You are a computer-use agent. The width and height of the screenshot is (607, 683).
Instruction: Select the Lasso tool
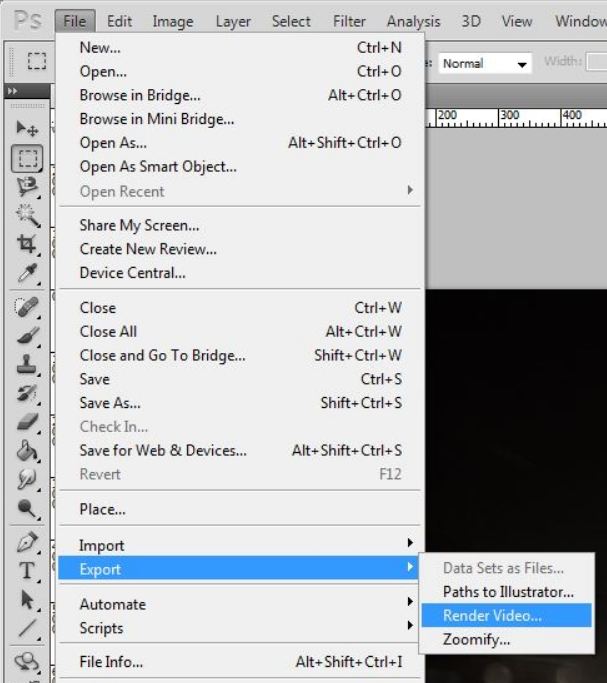point(27,187)
